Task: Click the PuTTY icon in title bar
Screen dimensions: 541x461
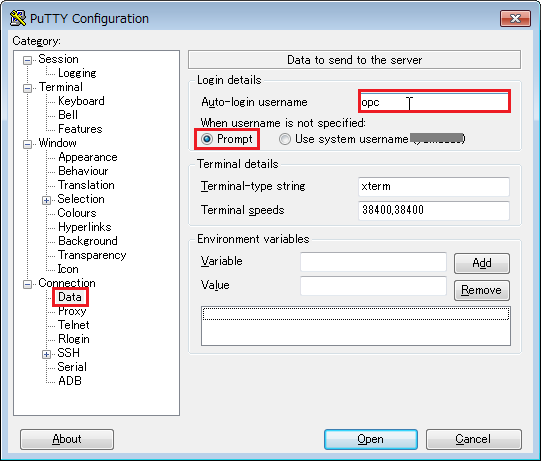Action: [18, 18]
